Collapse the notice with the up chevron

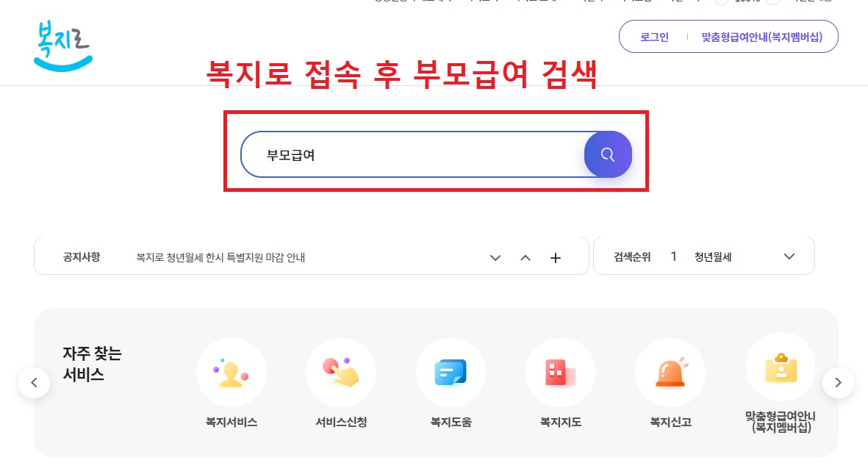(526, 257)
